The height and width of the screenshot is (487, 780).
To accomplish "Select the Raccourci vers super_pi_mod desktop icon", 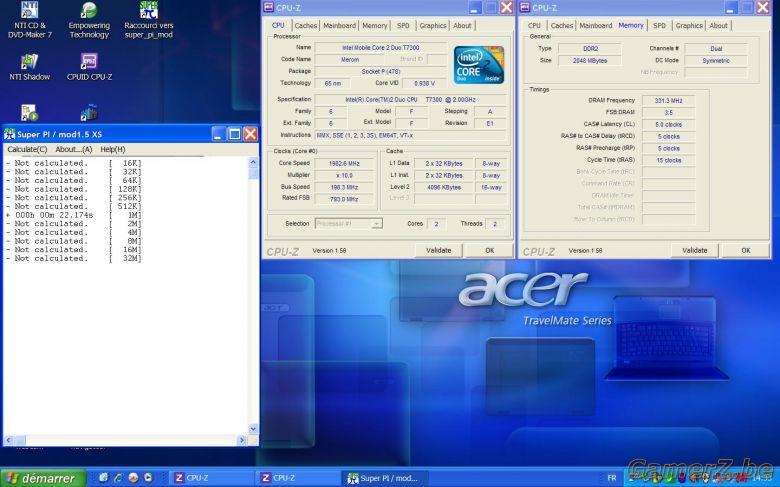I will click(149, 20).
